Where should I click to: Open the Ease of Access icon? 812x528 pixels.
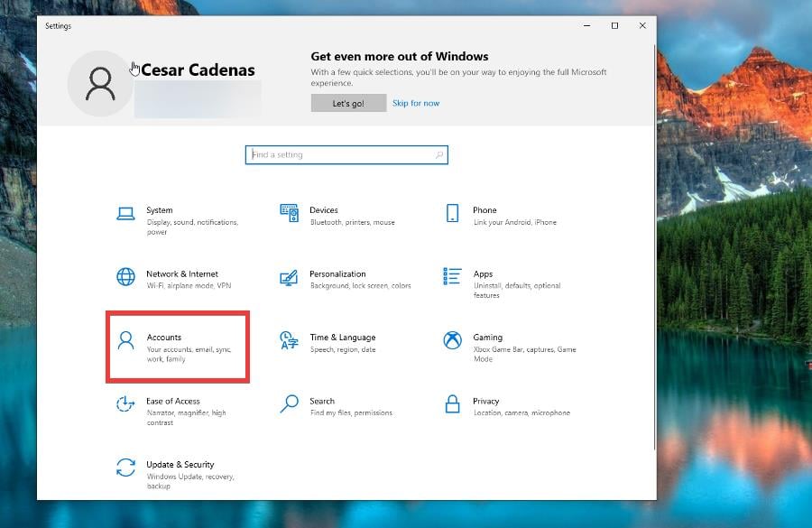(125, 404)
